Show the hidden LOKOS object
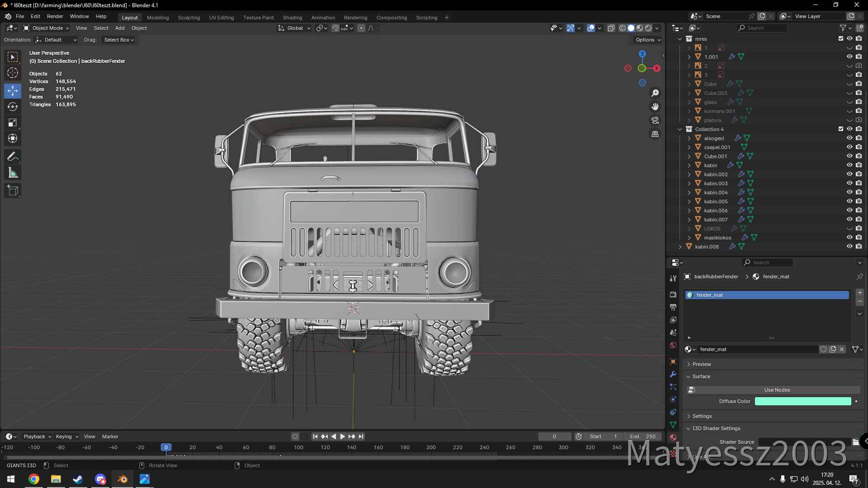The height and width of the screenshot is (488, 868). coord(849,228)
